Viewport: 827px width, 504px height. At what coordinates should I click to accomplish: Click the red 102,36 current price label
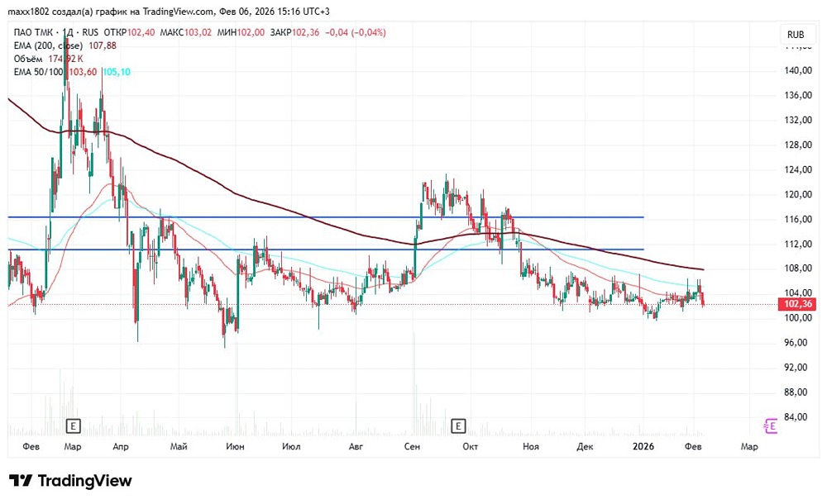[x=798, y=304]
